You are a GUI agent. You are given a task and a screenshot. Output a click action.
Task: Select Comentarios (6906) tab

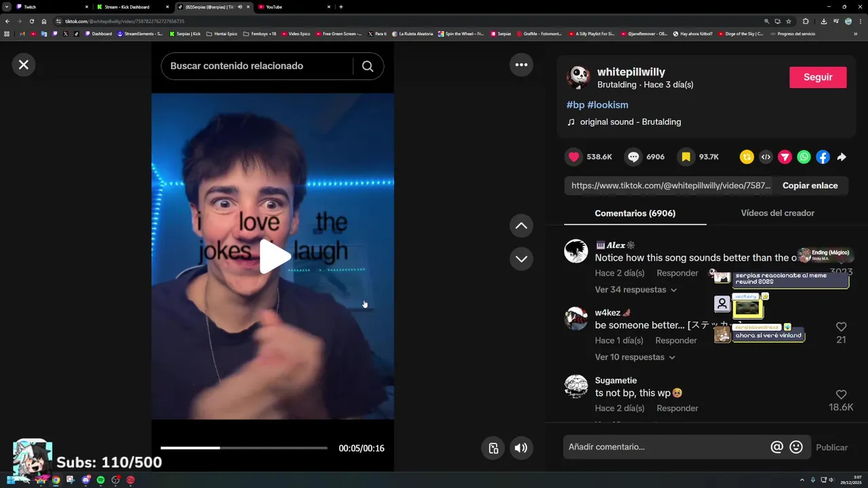point(635,213)
